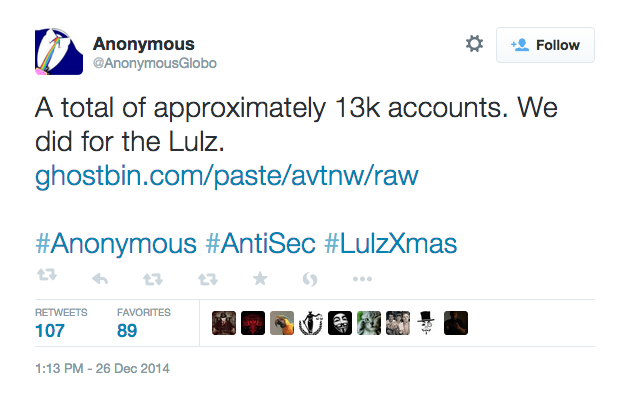The height and width of the screenshot is (401, 630).
Task: Open the @AnonymousGlobo handle
Action: [x=154, y=63]
